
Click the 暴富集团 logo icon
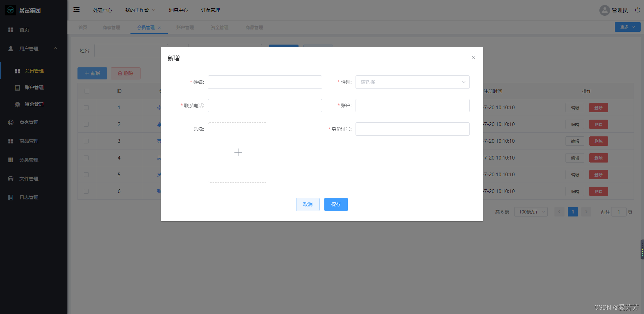pos(10,10)
